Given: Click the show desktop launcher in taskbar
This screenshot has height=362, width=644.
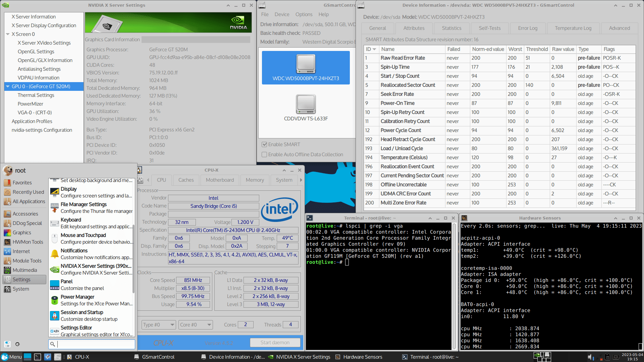Looking at the screenshot, I should (28, 357).
